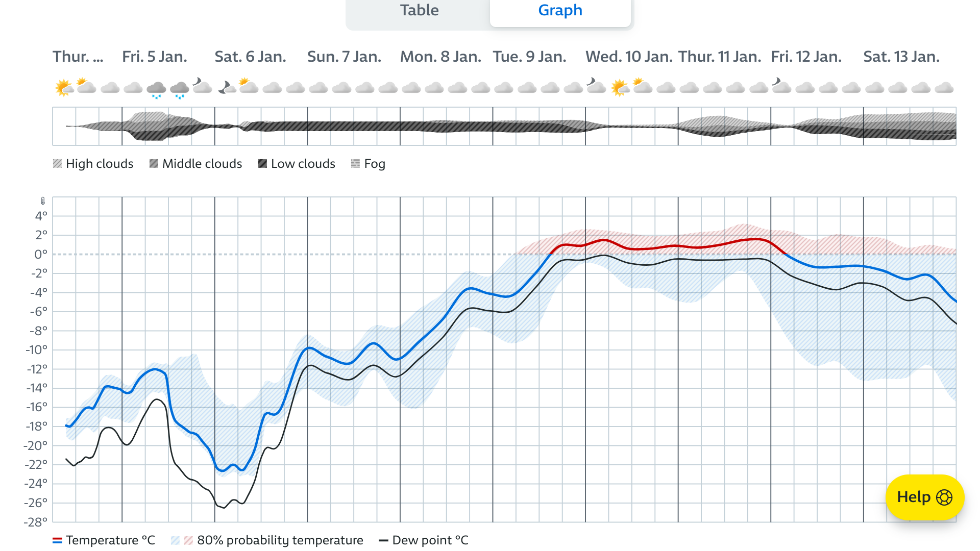Select the Sun. 7 Jan. day header
The width and height of the screenshot is (980, 551).
click(x=344, y=57)
